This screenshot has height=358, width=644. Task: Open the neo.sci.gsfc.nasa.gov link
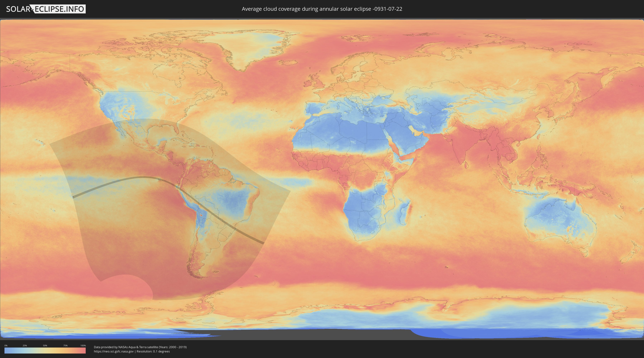click(114, 352)
